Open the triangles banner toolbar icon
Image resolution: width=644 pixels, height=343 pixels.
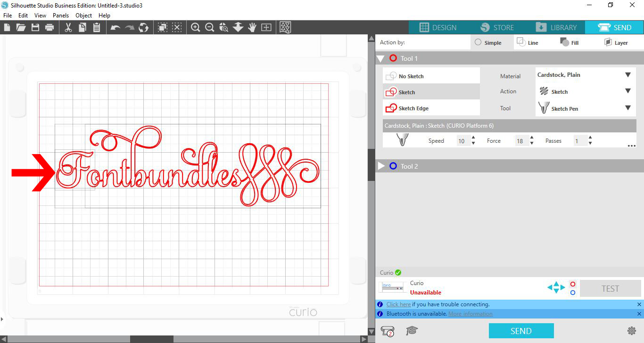(x=285, y=27)
